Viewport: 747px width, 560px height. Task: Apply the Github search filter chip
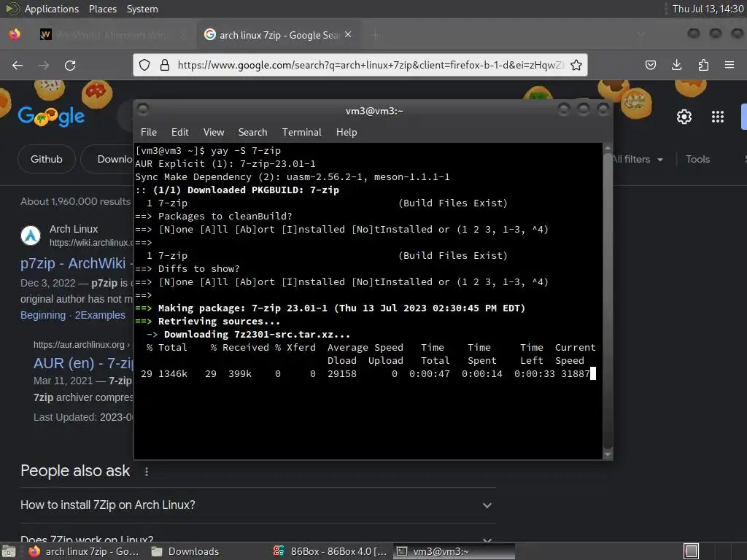coord(46,159)
